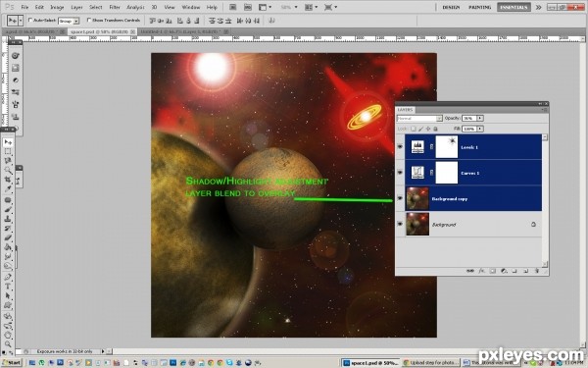This screenshot has height=368, width=588.
Task: Open the Fill slider arrow
Action: click(480, 129)
